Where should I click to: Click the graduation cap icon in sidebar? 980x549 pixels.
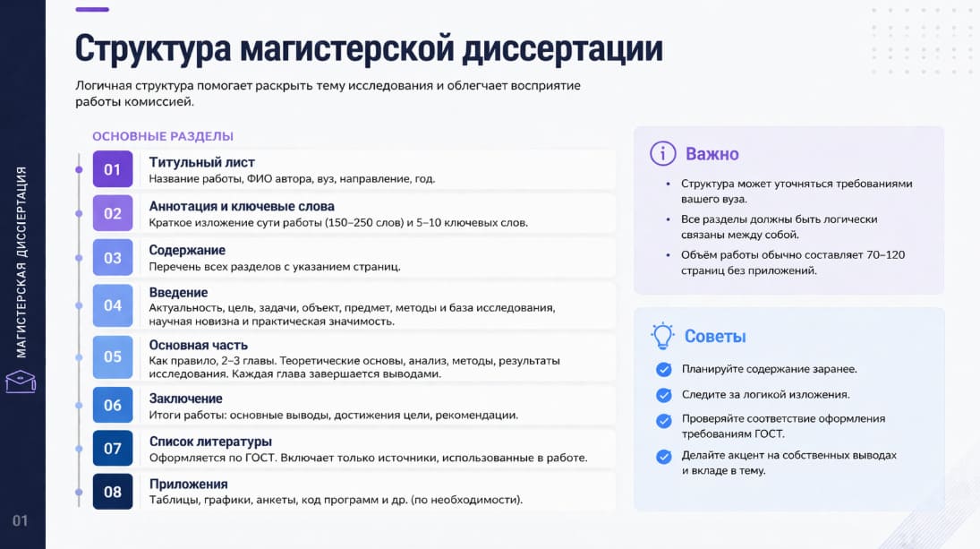(21, 382)
